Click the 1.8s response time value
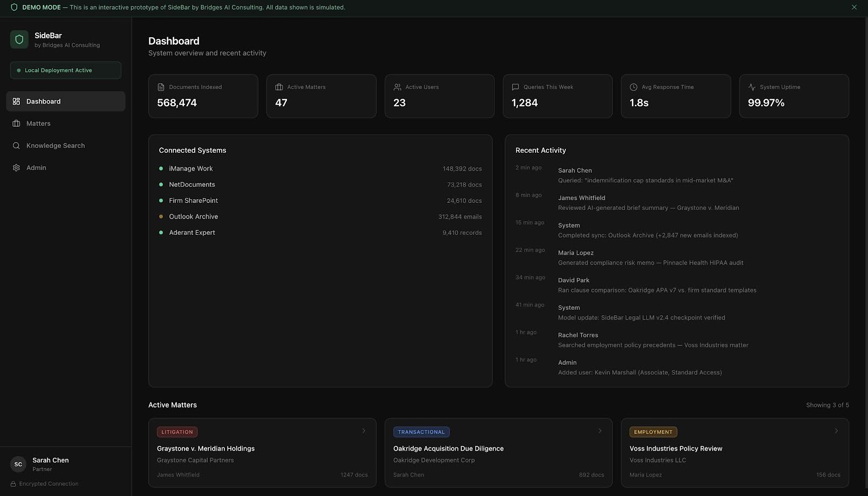 [639, 103]
